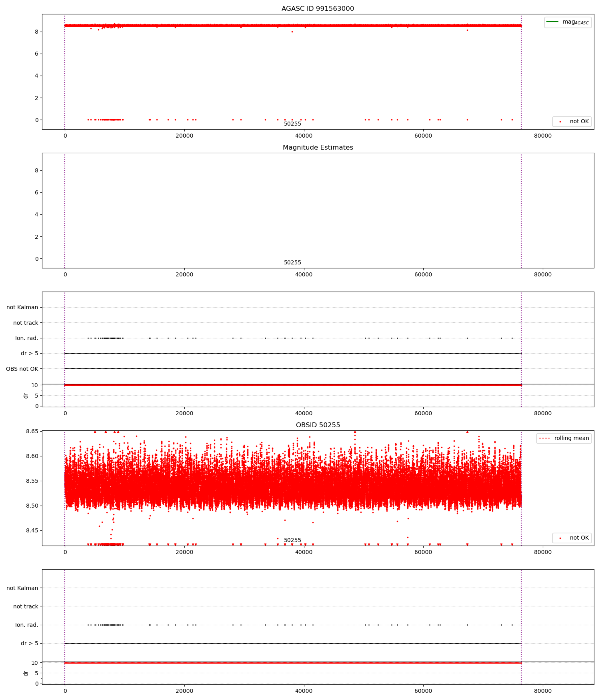Viewport: 600px width, 700px height.
Task: Click 'not track' label in bottom flags panel
Action: pyautogui.click(x=26, y=606)
